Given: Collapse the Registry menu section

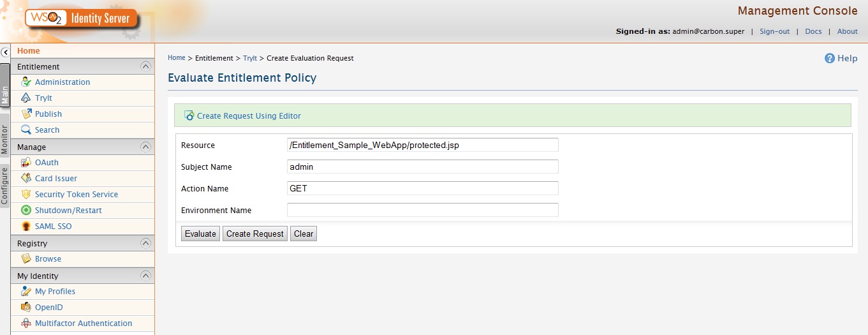Looking at the screenshot, I should tap(146, 243).
